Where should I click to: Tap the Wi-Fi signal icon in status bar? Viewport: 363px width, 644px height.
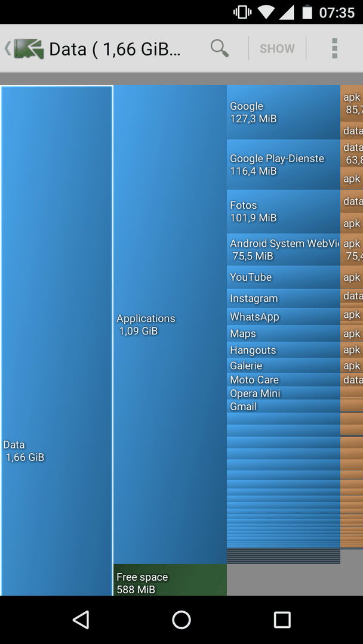pos(266,13)
